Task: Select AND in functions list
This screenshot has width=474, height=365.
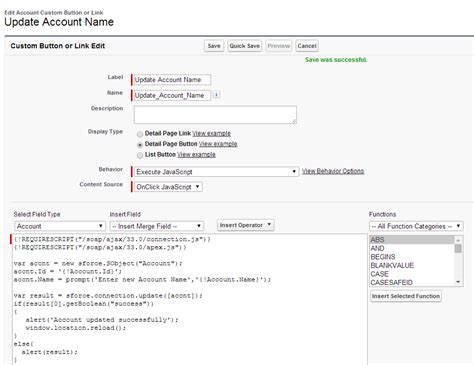Action: pyautogui.click(x=412, y=248)
